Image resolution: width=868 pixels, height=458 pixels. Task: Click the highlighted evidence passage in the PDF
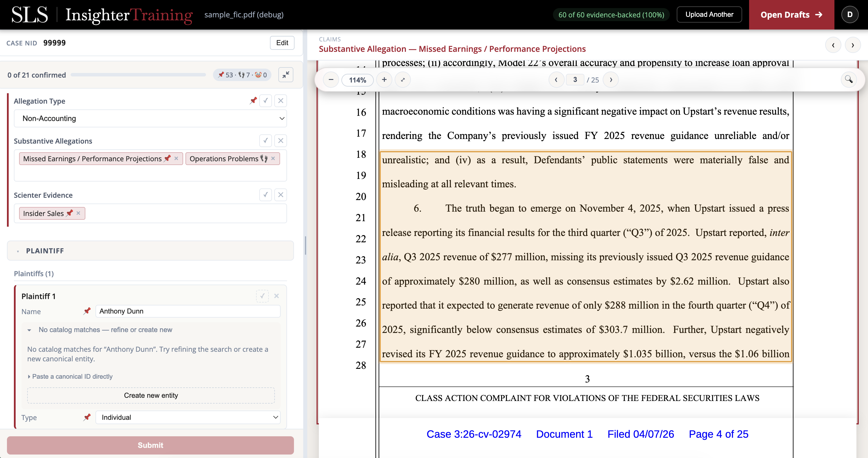click(586, 257)
